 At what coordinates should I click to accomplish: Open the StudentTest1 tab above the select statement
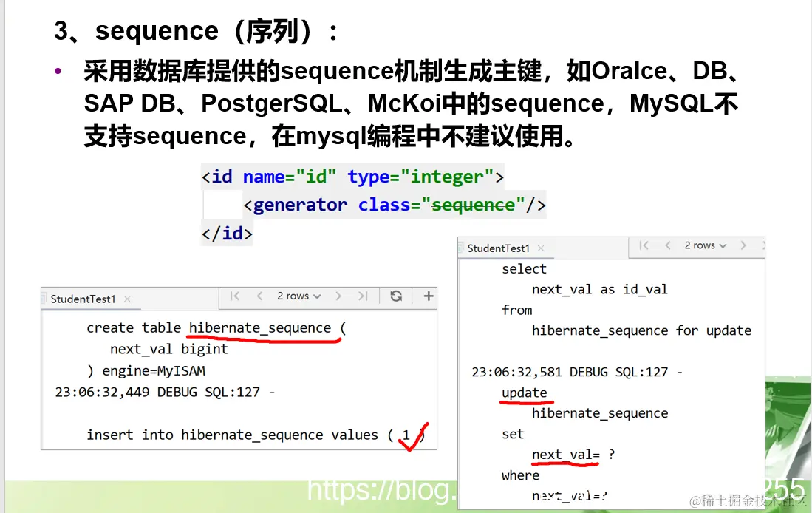pos(498,248)
